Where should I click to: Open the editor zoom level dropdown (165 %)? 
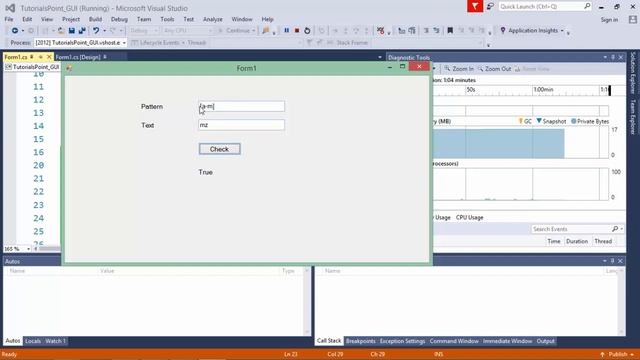click(x=28, y=249)
